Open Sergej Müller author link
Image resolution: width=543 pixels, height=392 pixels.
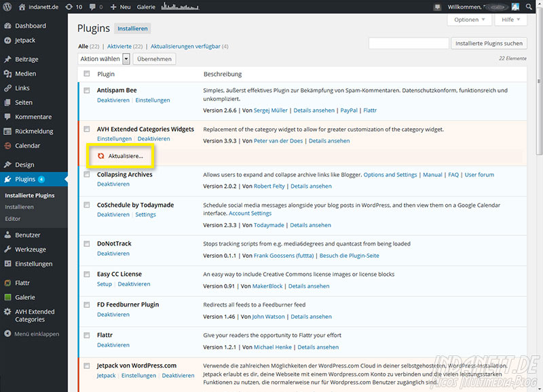point(270,111)
